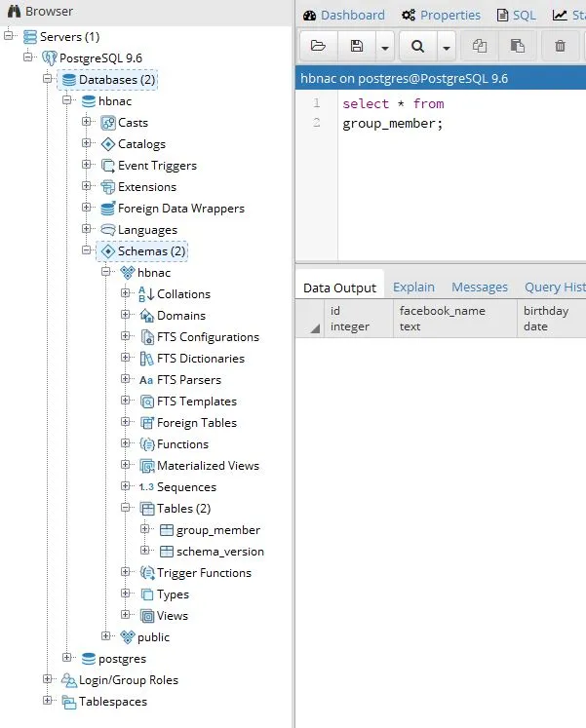Viewport: 586px width, 728px height.
Task: Click the Databases icon
Action: (x=68, y=80)
